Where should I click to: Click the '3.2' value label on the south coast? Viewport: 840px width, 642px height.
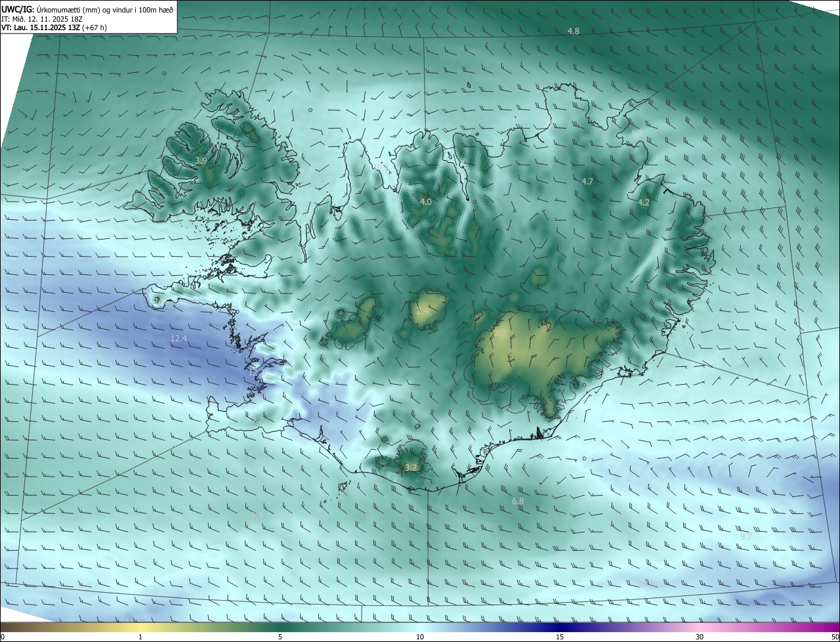point(411,468)
